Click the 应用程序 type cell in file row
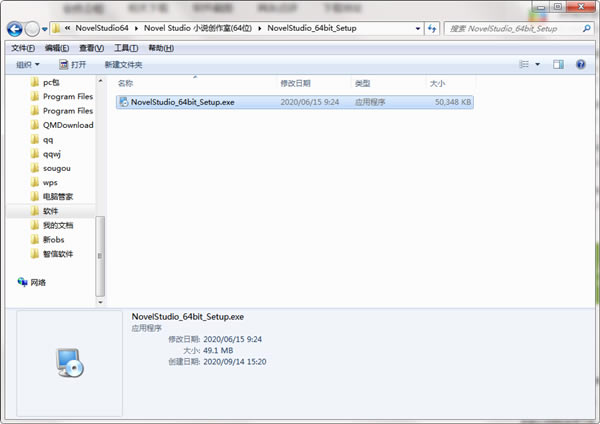Image resolution: width=600 pixels, height=424 pixels. [370, 102]
